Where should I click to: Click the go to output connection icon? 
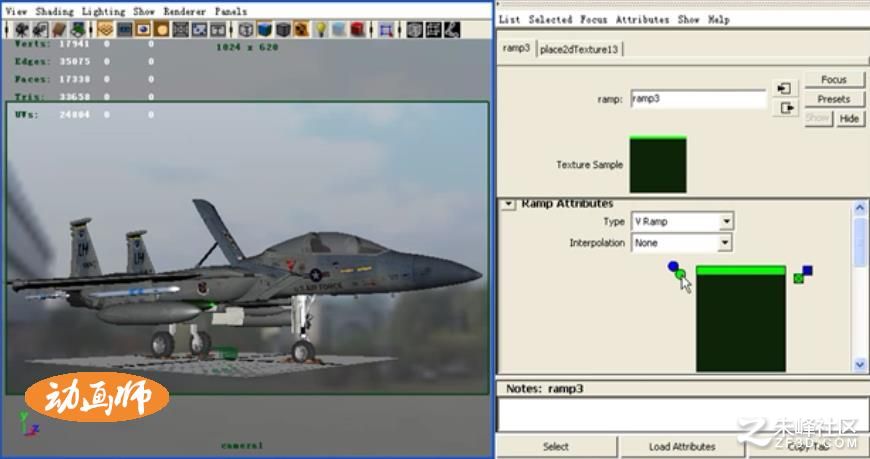point(785,108)
